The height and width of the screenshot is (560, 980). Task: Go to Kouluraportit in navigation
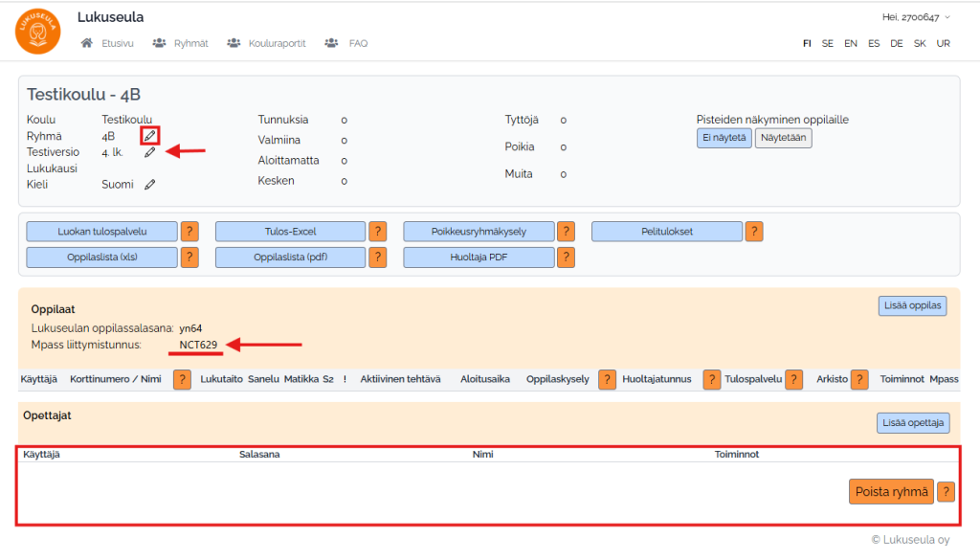point(267,43)
